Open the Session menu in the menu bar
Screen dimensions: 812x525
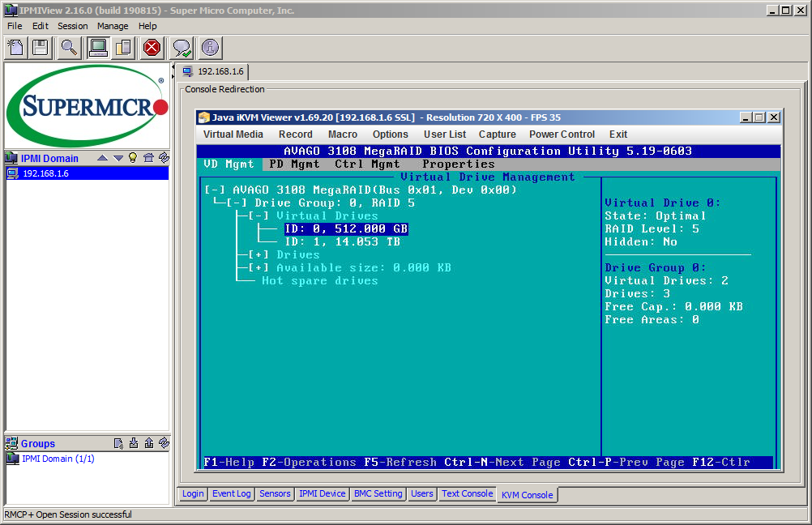click(x=72, y=26)
